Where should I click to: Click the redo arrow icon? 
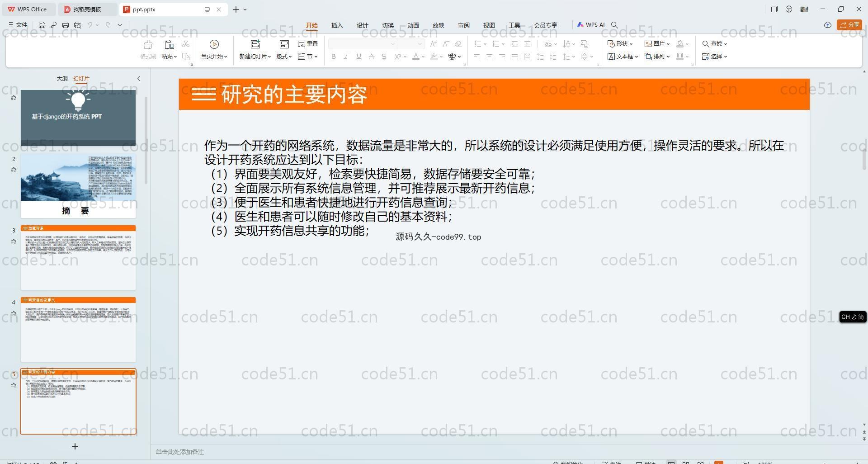click(108, 25)
